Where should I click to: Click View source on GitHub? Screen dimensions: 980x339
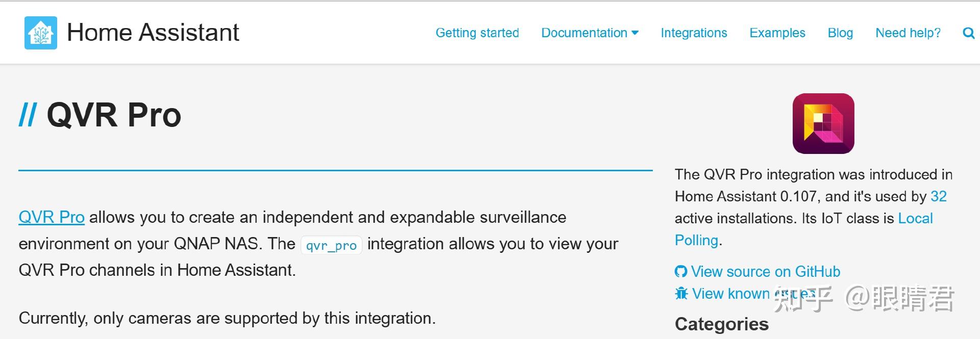[x=766, y=272]
